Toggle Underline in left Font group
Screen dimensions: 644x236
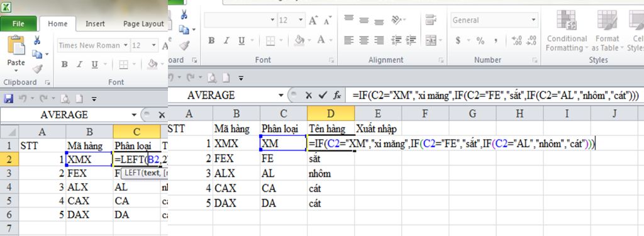(x=94, y=65)
